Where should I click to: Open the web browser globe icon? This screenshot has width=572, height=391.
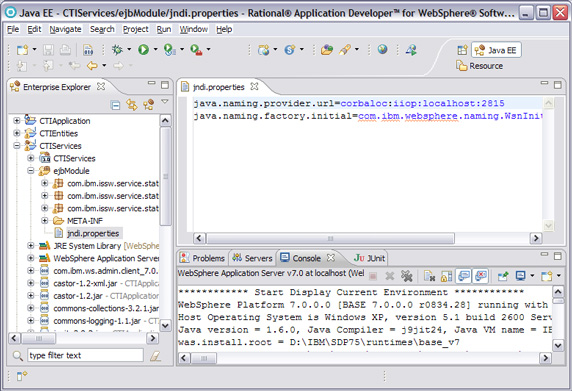382,49
